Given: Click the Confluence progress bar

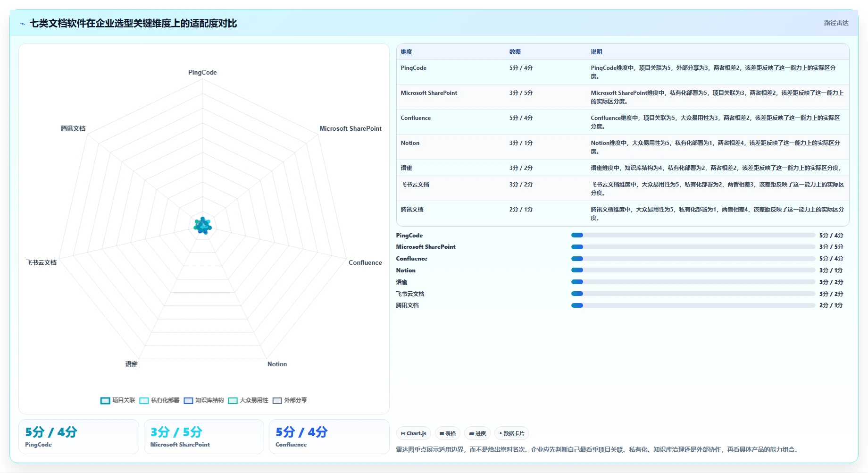Looking at the screenshot, I should pyautogui.click(x=693, y=259).
